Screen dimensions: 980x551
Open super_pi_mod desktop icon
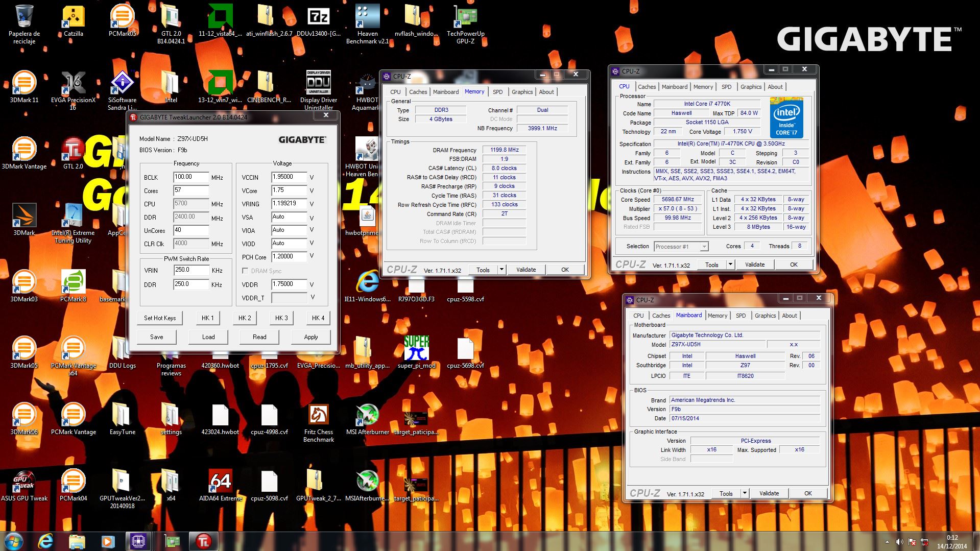pos(416,352)
